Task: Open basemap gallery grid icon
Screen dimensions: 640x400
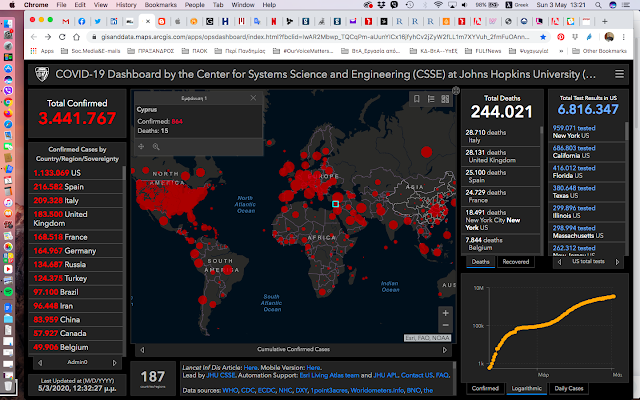Action: [445, 99]
